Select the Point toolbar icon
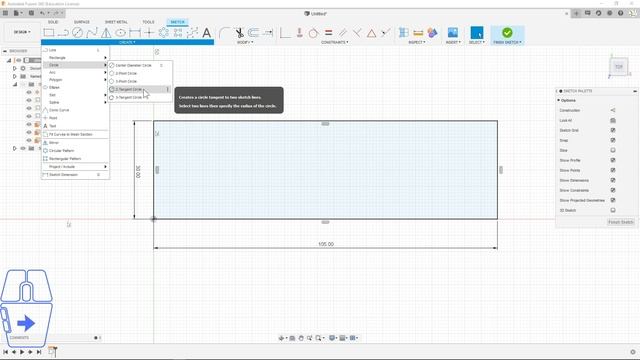640x360 pixels. pyautogui.click(x=149, y=33)
